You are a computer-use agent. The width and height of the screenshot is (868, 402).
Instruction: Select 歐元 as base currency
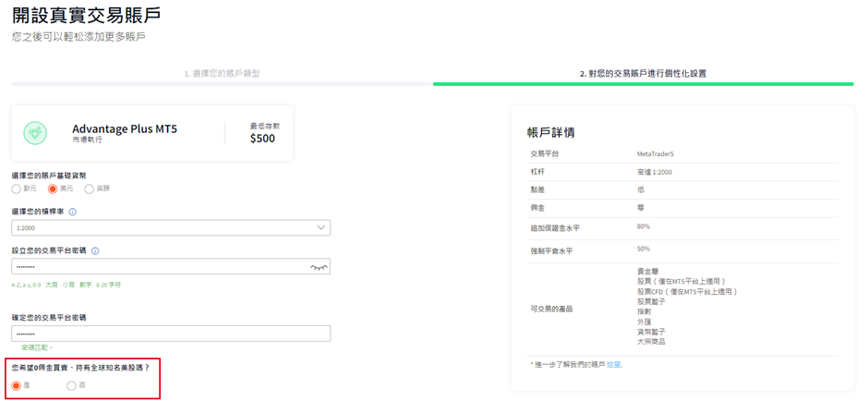(x=16, y=189)
